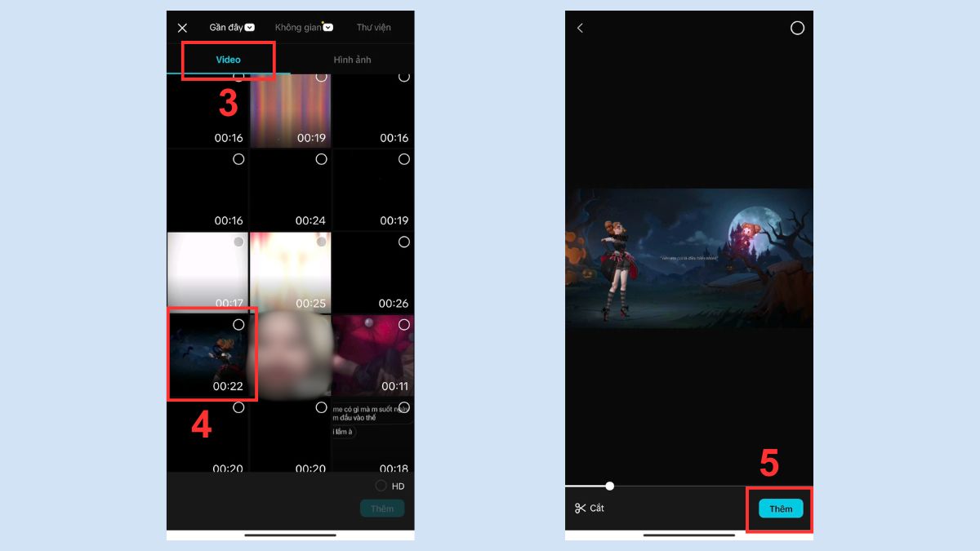This screenshot has height=551, width=980.
Task: Tick selection circle on 00:26 video
Action: (403, 242)
